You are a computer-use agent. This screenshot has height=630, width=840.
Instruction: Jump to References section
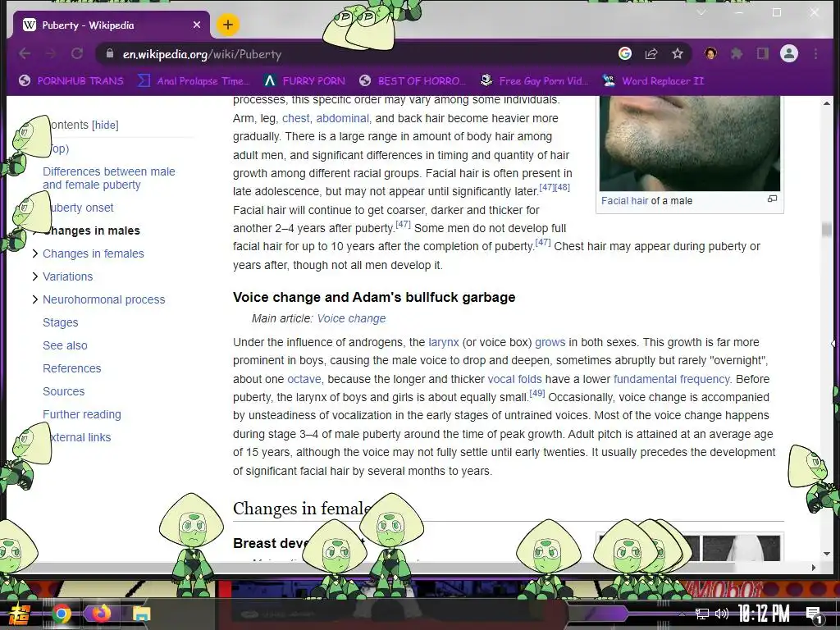pos(72,368)
